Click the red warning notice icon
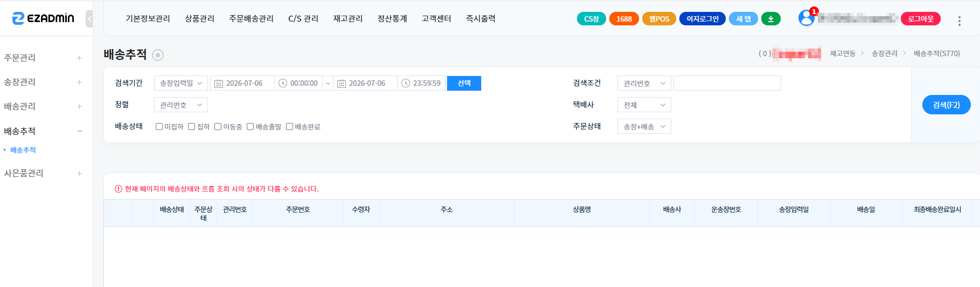This screenshot has height=287, width=980. point(119,189)
